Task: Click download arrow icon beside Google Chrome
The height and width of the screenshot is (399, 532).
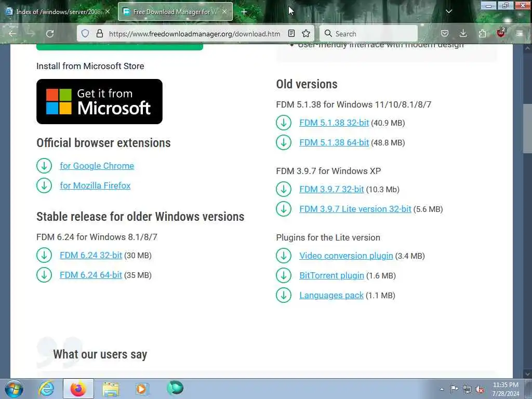Action: tap(44, 166)
